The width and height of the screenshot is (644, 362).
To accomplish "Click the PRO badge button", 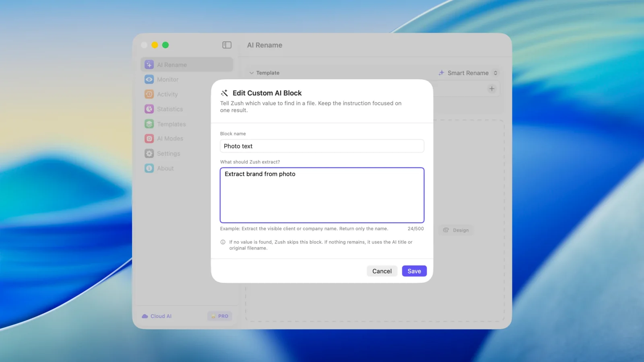I will click(220, 316).
